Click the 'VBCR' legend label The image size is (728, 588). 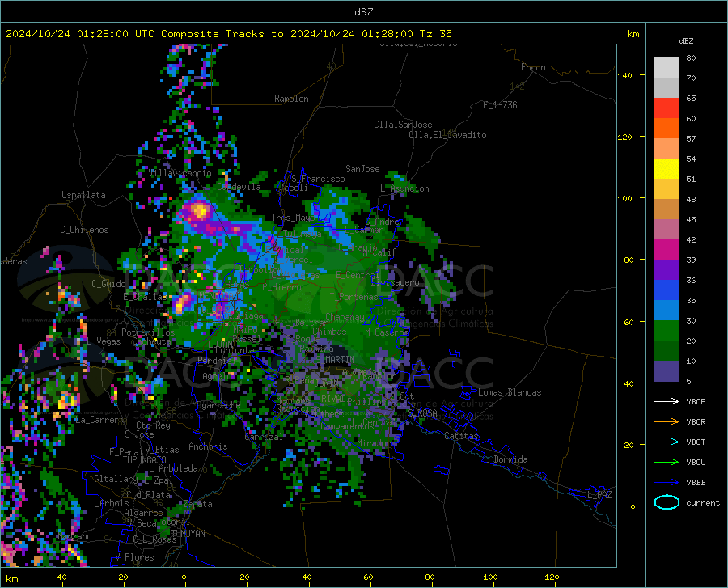click(x=696, y=421)
